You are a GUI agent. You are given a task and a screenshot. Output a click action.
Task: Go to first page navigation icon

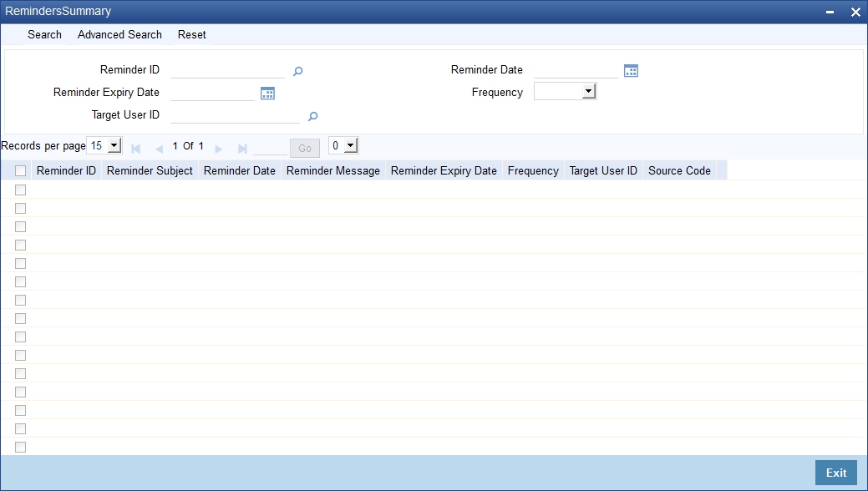[x=135, y=149]
